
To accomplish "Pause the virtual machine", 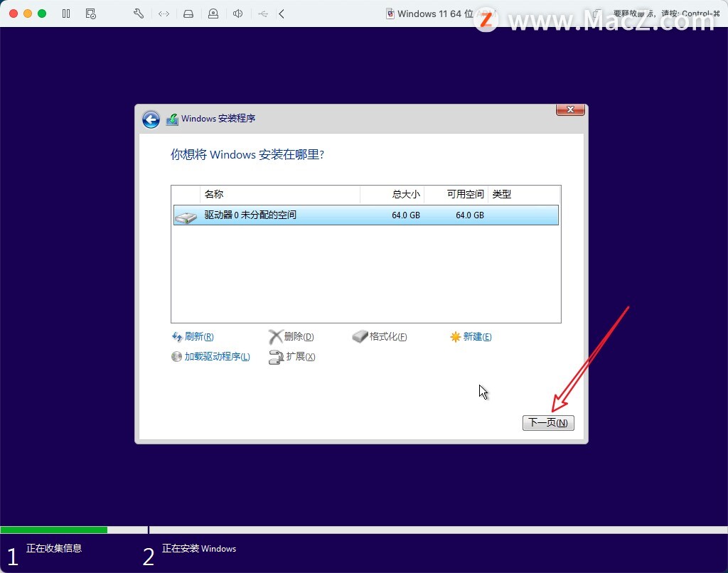I will coord(66,14).
